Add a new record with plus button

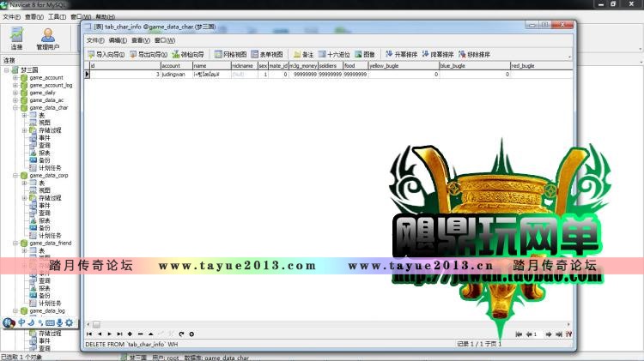pyautogui.click(x=130, y=334)
